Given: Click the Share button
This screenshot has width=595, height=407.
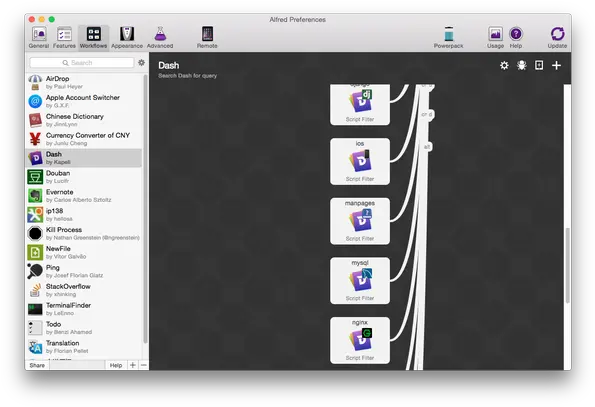Looking at the screenshot, I should point(37,365).
